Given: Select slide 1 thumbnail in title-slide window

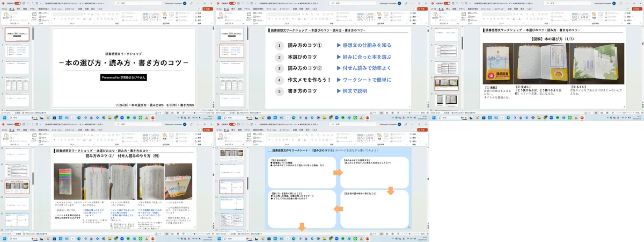Looking at the screenshot, I should click(17, 34).
